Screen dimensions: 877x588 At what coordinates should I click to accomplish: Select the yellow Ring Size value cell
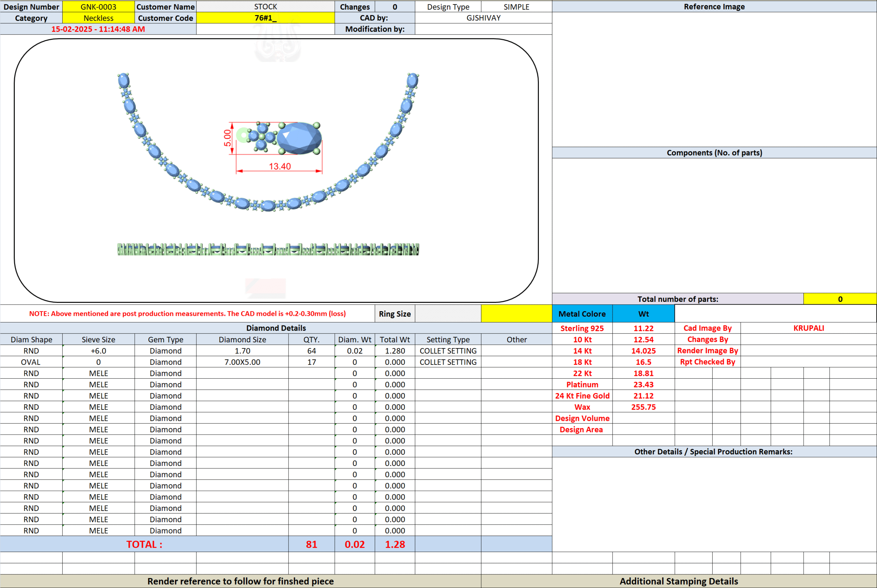tap(516, 314)
